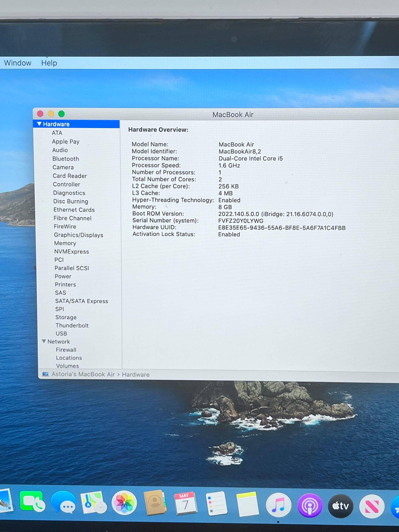Click the Hardware Overview heading
Screen dimensions: 399x532
[158, 130]
